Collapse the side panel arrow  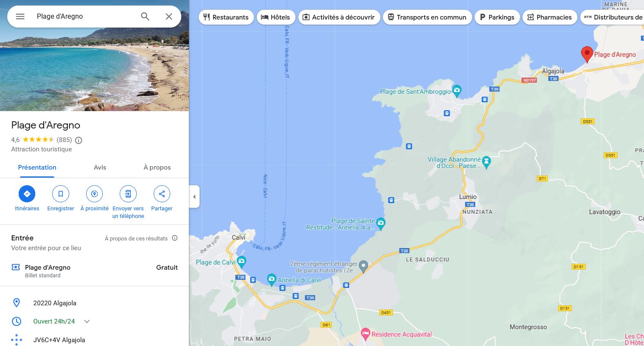click(x=194, y=196)
